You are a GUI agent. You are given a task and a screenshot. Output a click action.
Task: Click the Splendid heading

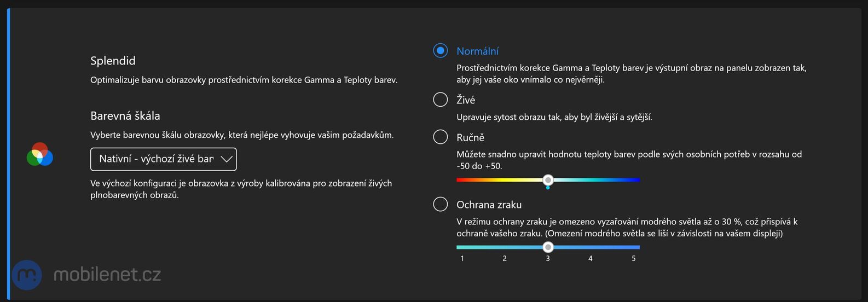pyautogui.click(x=113, y=61)
